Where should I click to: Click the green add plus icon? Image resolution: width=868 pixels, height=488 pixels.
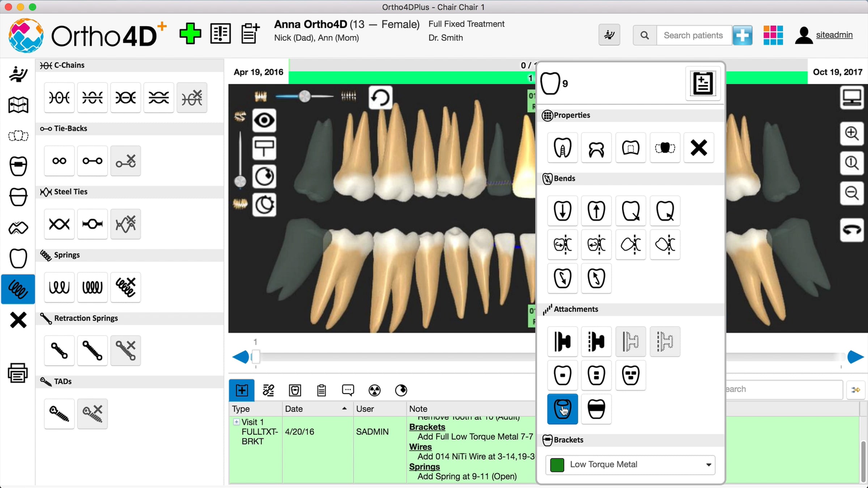190,34
